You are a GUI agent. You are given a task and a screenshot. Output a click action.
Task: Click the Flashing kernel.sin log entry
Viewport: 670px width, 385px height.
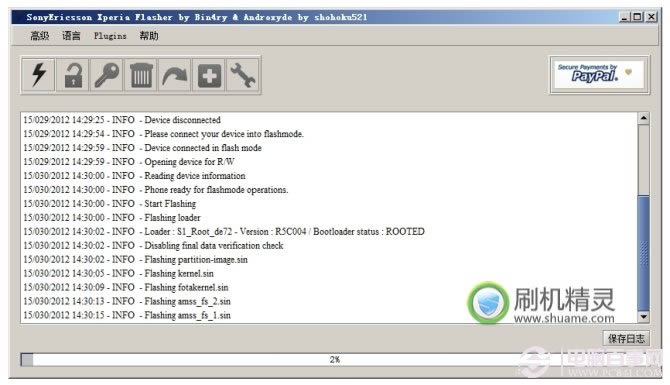pyautogui.click(x=118, y=273)
